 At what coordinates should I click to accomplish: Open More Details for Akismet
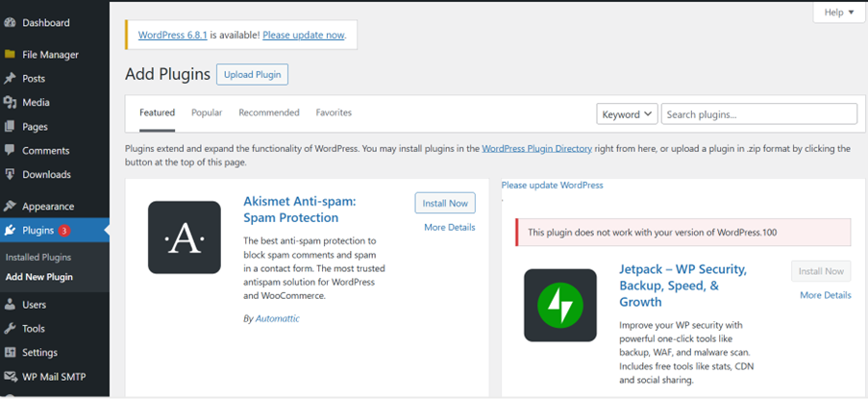tap(450, 227)
